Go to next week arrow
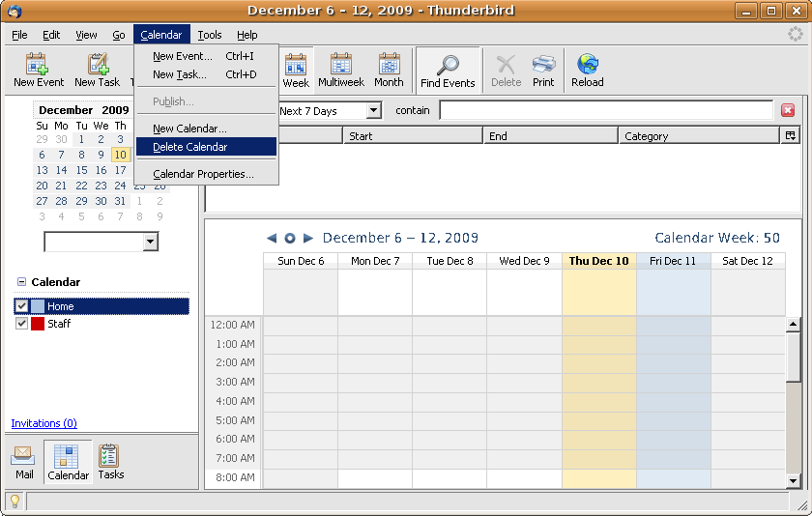Image resolution: width=812 pixels, height=516 pixels. tap(308, 238)
